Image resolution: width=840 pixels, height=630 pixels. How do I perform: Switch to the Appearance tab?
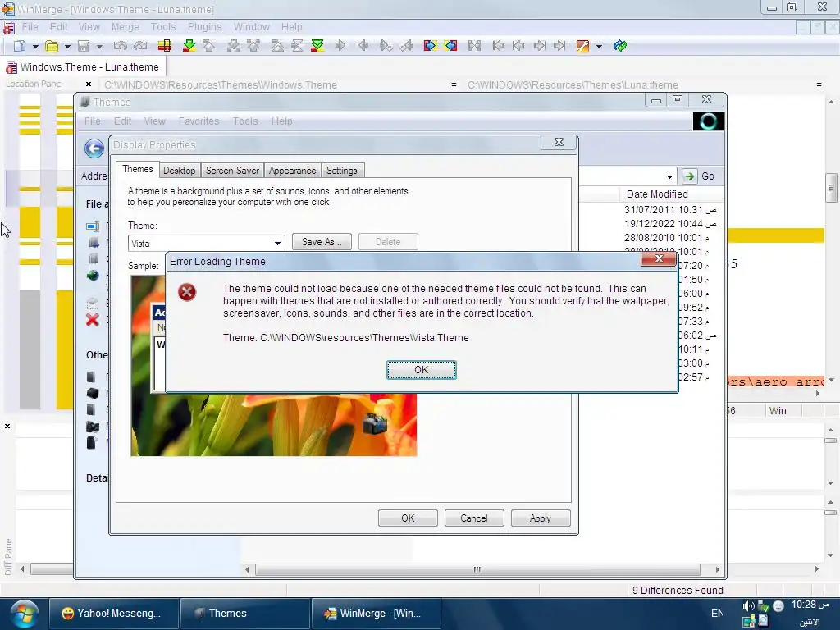[x=293, y=171]
